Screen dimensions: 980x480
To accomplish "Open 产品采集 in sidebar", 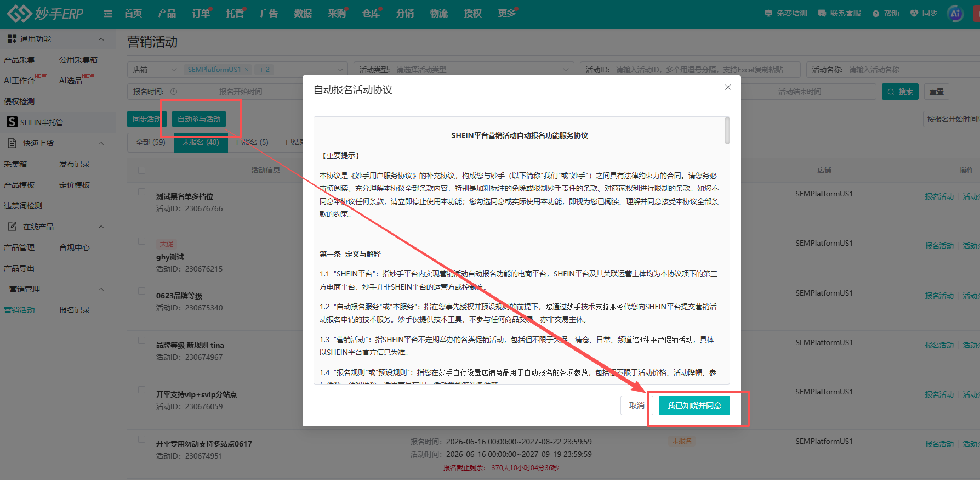I will (x=19, y=60).
